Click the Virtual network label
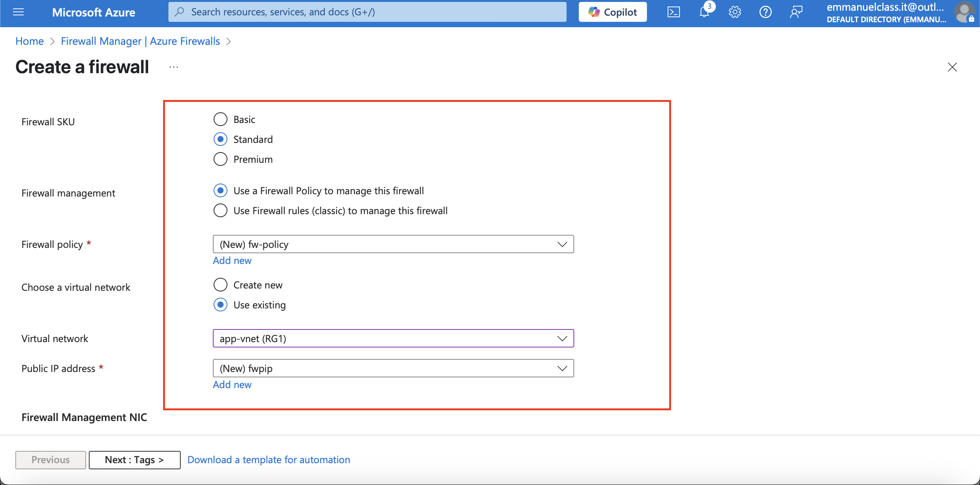This screenshot has height=485, width=980. click(x=55, y=339)
